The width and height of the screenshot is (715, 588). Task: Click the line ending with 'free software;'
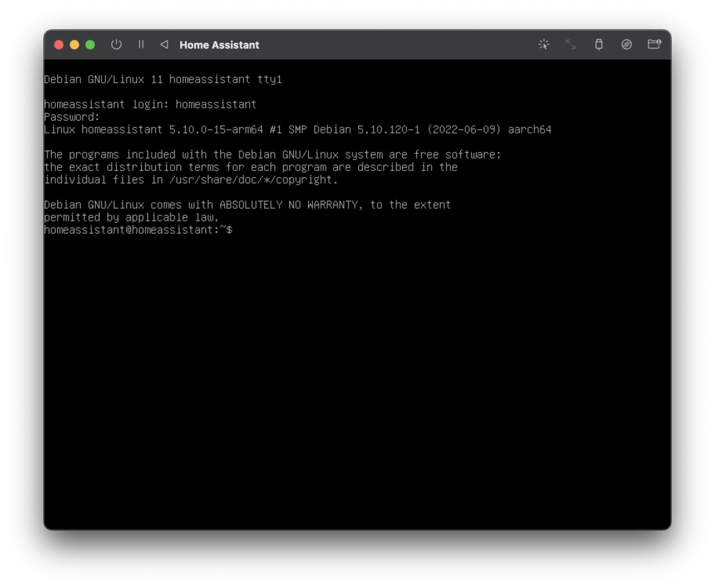point(272,154)
